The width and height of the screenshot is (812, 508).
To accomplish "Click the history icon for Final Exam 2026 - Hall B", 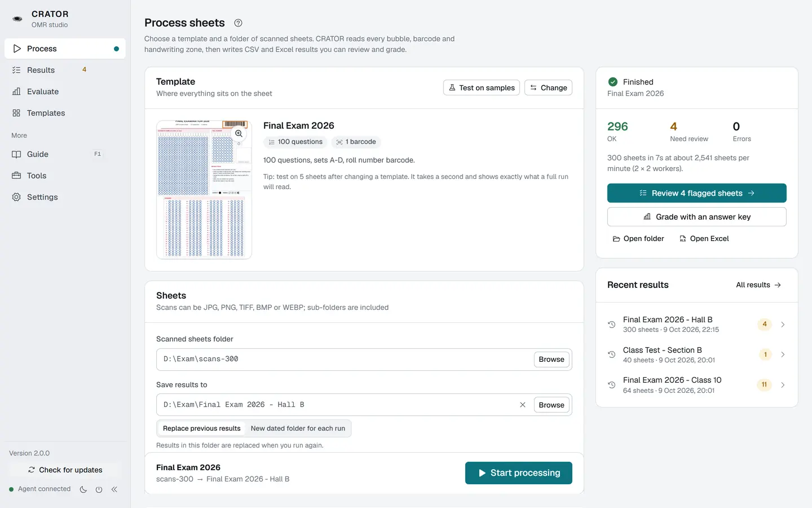I will pos(611,325).
